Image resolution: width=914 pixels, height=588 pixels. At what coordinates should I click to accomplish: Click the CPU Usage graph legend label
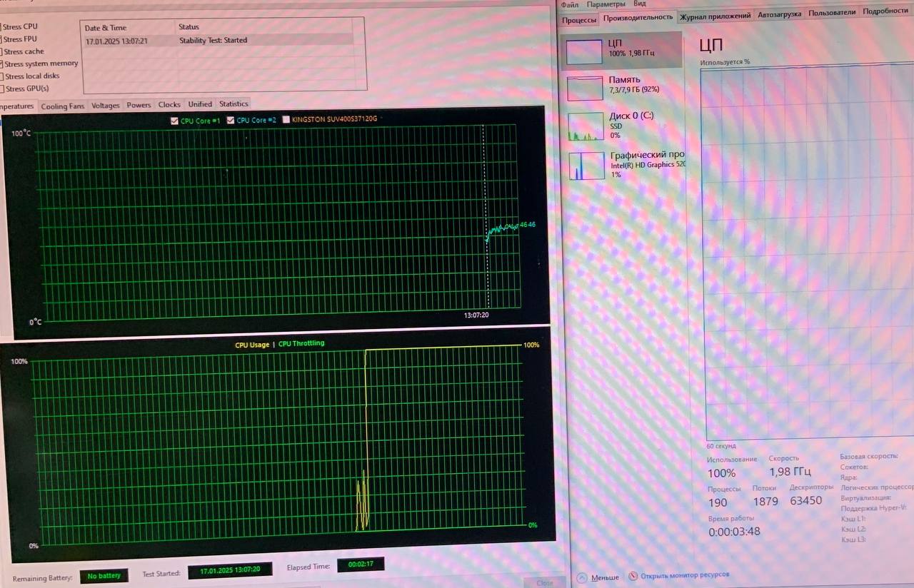[x=252, y=345]
